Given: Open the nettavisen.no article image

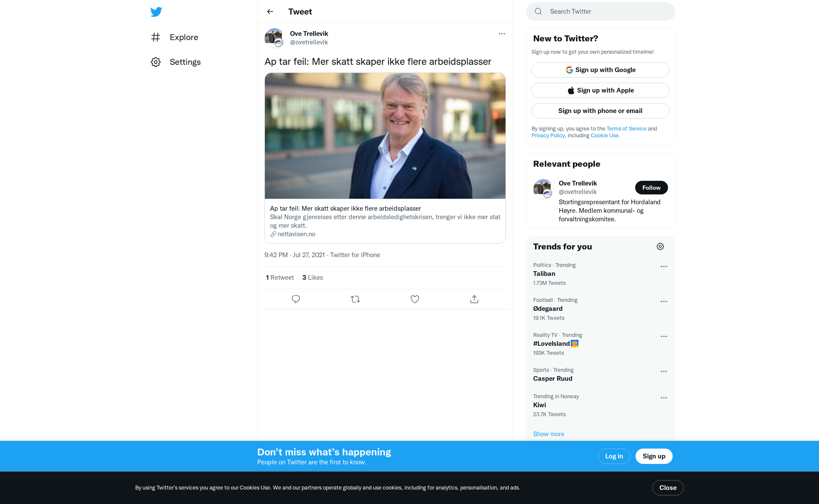Looking at the screenshot, I should (x=385, y=136).
